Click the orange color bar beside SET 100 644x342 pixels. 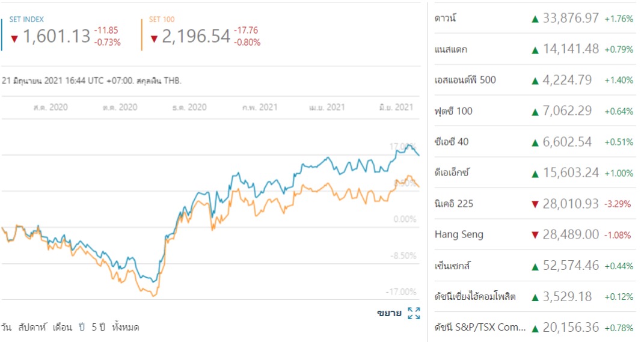coord(142,35)
